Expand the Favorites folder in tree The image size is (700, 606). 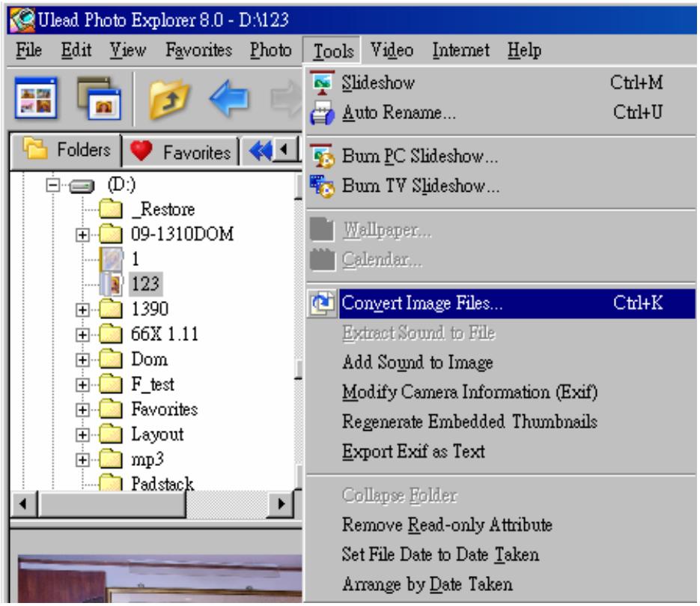pos(82,410)
